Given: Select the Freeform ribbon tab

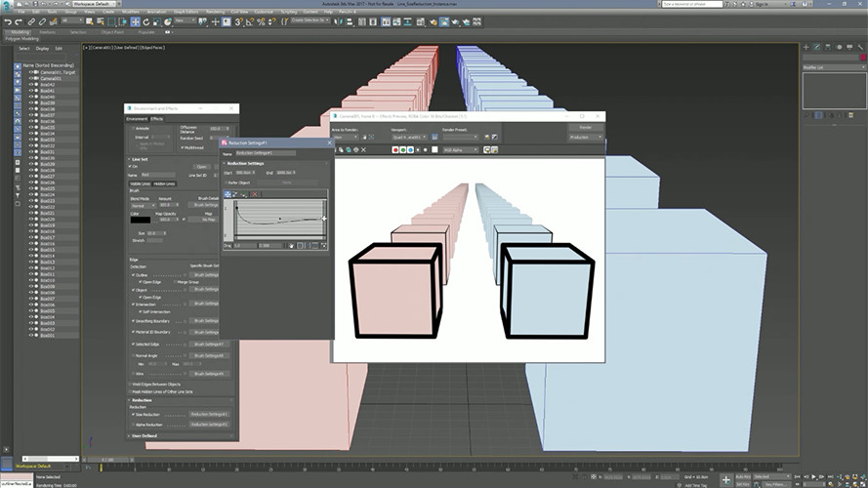Looking at the screenshot, I should [48, 32].
